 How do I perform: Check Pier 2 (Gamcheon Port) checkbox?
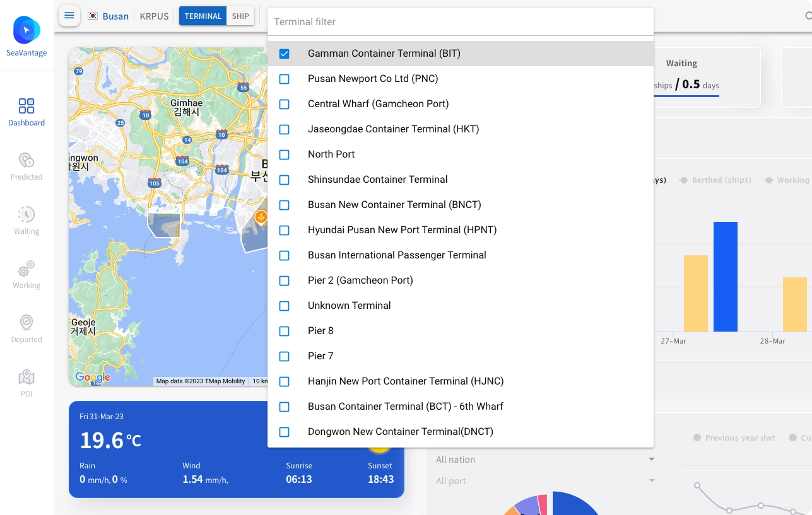point(285,281)
